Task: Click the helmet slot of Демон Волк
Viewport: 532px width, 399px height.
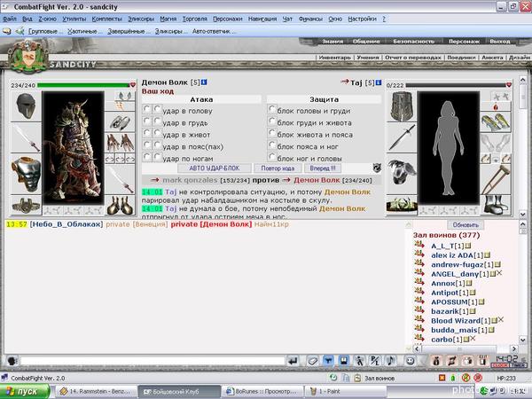Action: pyautogui.click(x=26, y=106)
